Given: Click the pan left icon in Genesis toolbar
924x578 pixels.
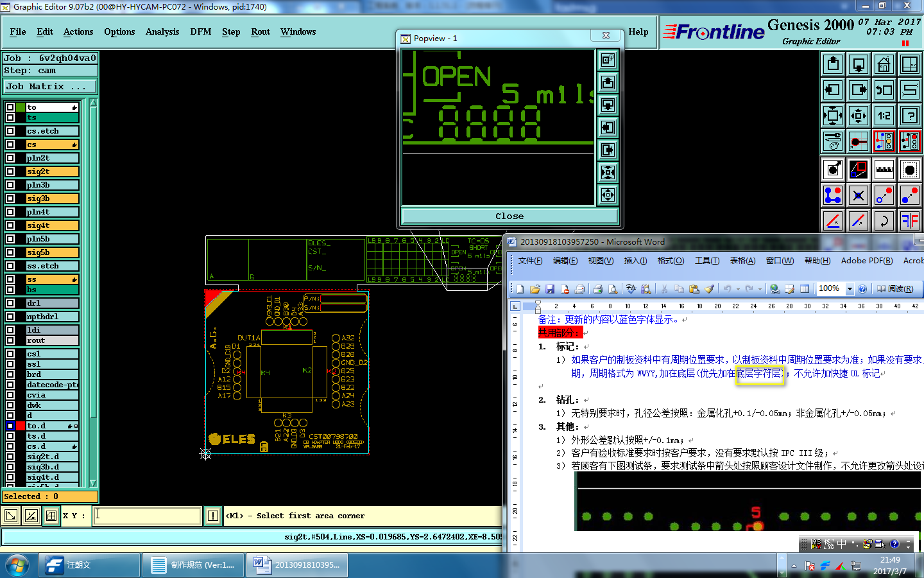Looking at the screenshot, I should click(833, 90).
